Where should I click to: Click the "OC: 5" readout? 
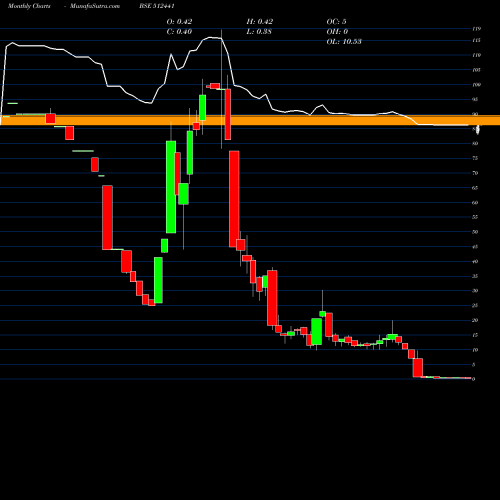click(336, 22)
